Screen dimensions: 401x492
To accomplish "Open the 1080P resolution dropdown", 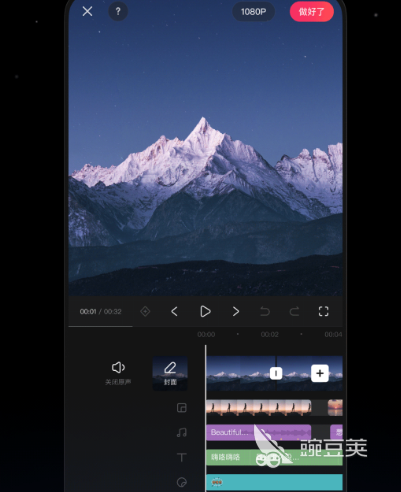I will coord(253,12).
